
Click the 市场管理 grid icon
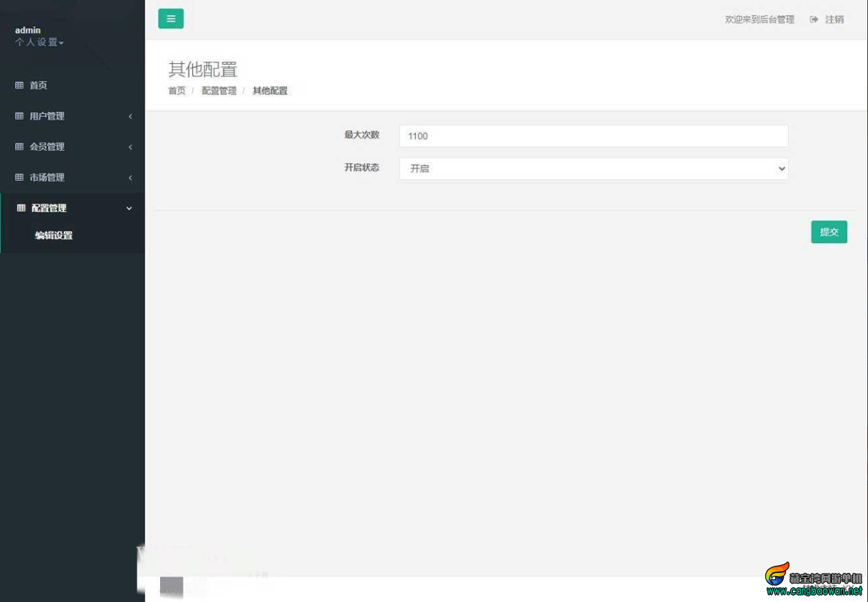point(19,177)
